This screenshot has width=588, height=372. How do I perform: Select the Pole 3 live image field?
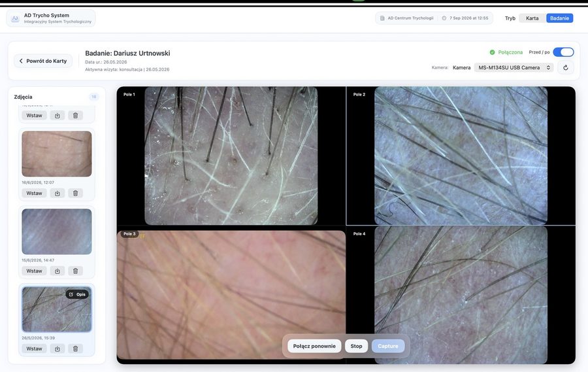(x=231, y=295)
